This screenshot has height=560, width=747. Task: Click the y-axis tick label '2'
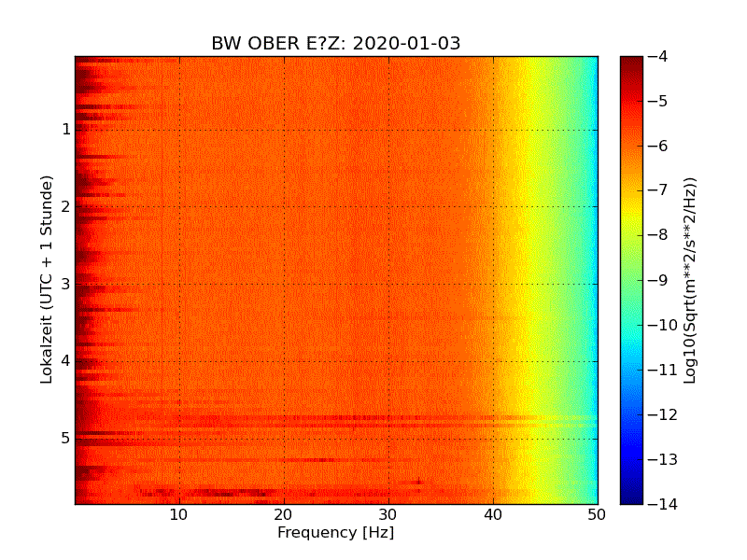pos(66,206)
